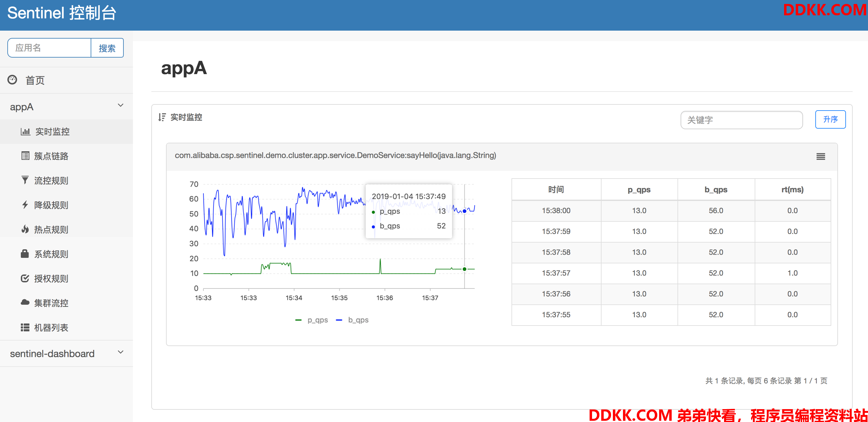Click the tooltip timestamp 2019-01-04 15:37:49
Viewport: 868px width, 422px height.
(x=409, y=196)
